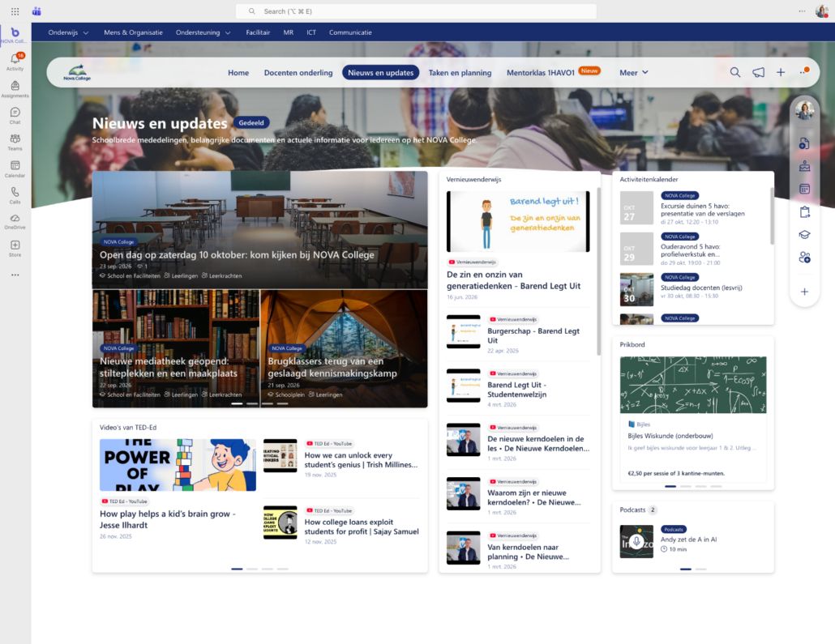Open the user account avatar at top right
This screenshot has width=835, height=644.
822,11
